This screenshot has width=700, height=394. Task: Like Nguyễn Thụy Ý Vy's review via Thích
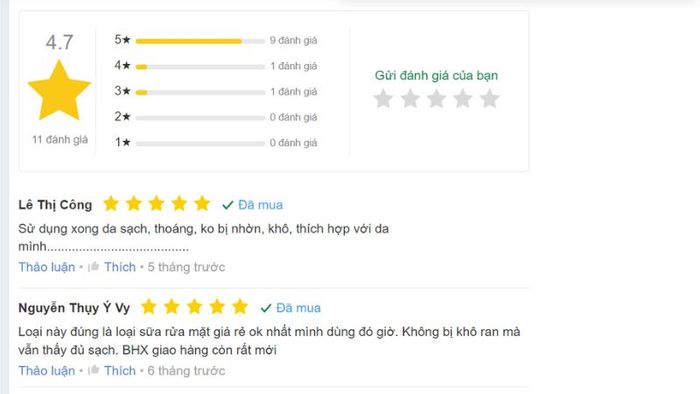120,370
